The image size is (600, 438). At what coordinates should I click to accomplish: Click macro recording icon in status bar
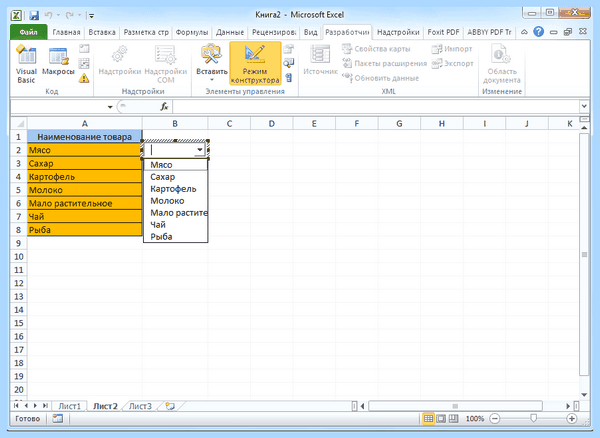pos(57,418)
